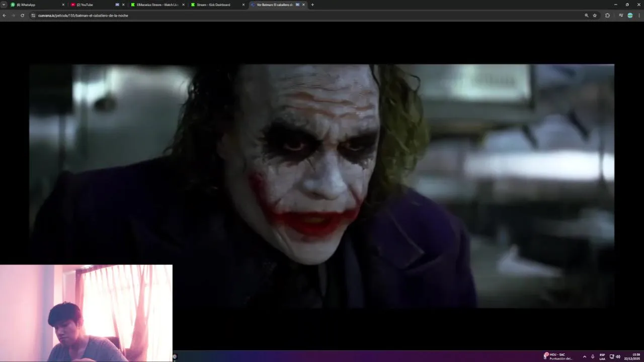644x362 pixels.
Task: Open the Stream - Kick Dashboard tab
Action: (217, 5)
